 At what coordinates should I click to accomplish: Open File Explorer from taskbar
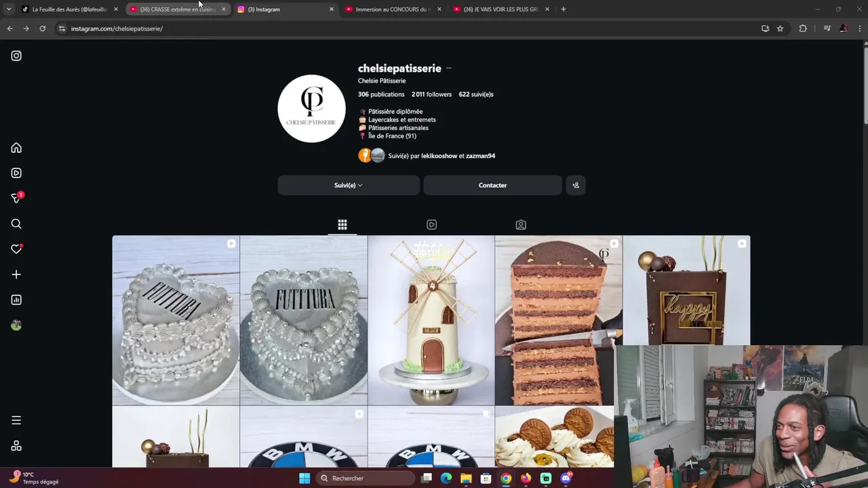coord(466,479)
